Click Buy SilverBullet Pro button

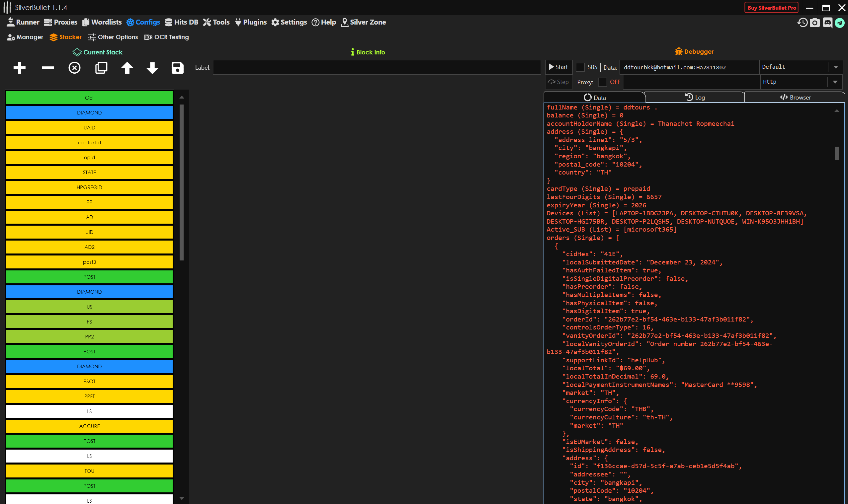[772, 8]
